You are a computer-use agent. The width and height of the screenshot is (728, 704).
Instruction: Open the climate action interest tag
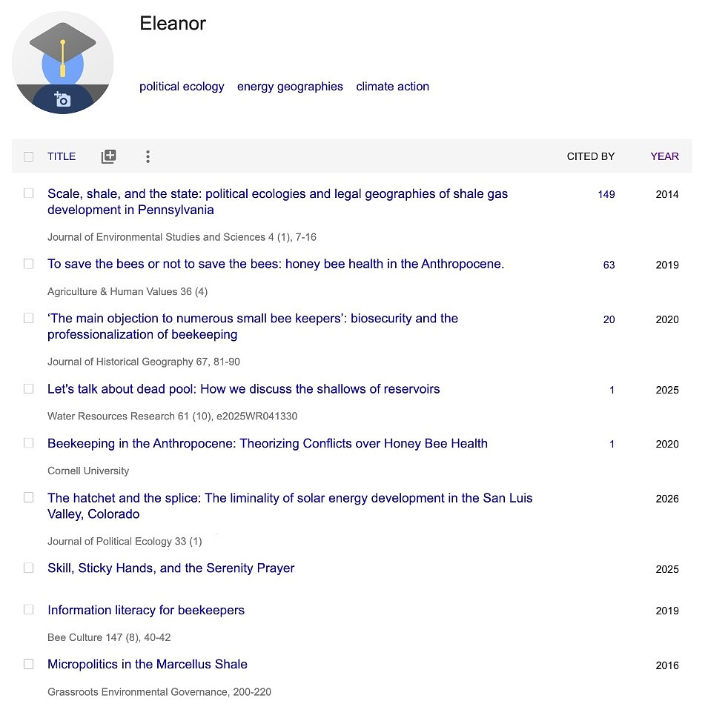point(393,86)
